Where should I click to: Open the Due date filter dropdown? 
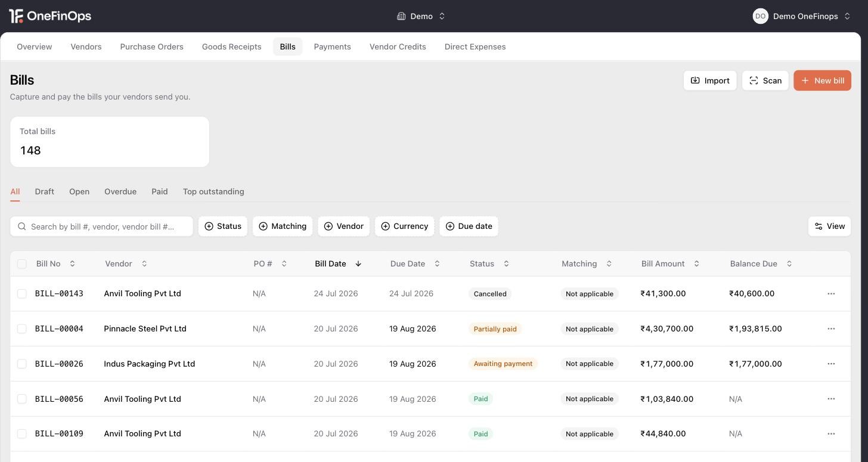[x=469, y=227]
